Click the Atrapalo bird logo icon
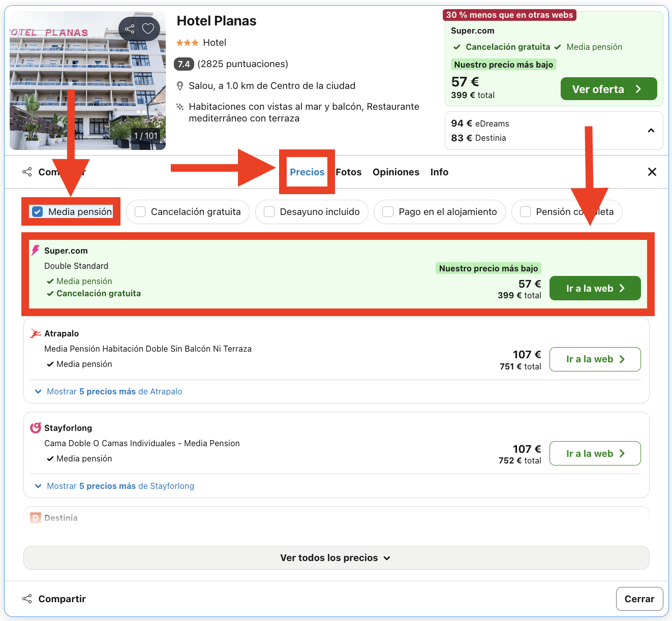Image resolution: width=672 pixels, height=621 pixels. point(35,333)
